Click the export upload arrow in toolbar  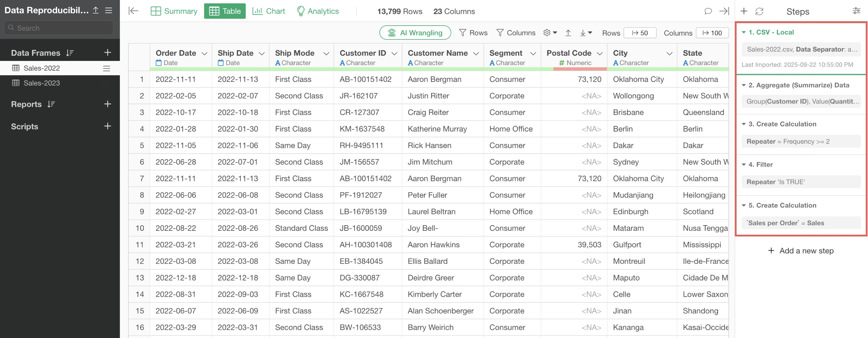point(568,33)
